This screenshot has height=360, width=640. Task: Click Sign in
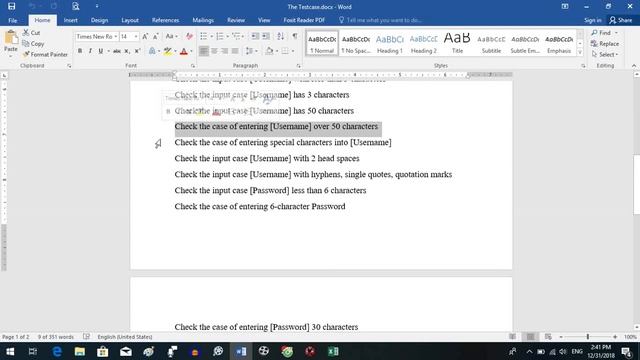pos(592,20)
